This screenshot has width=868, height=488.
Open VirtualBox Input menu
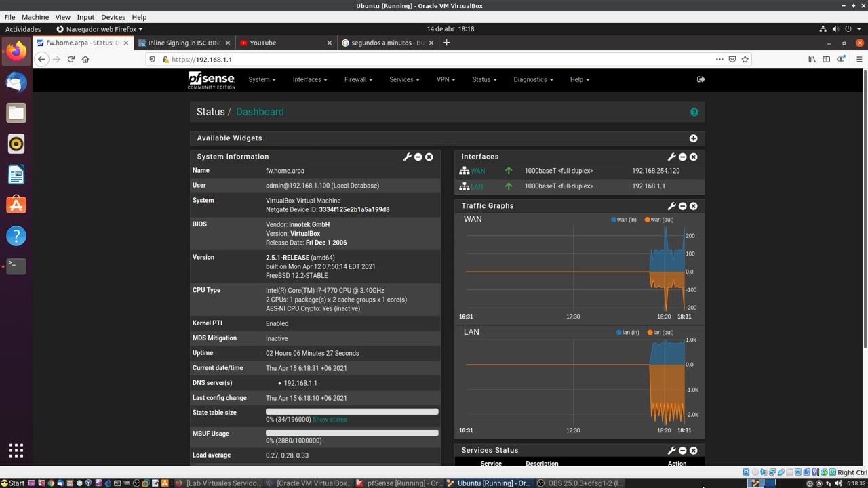86,17
